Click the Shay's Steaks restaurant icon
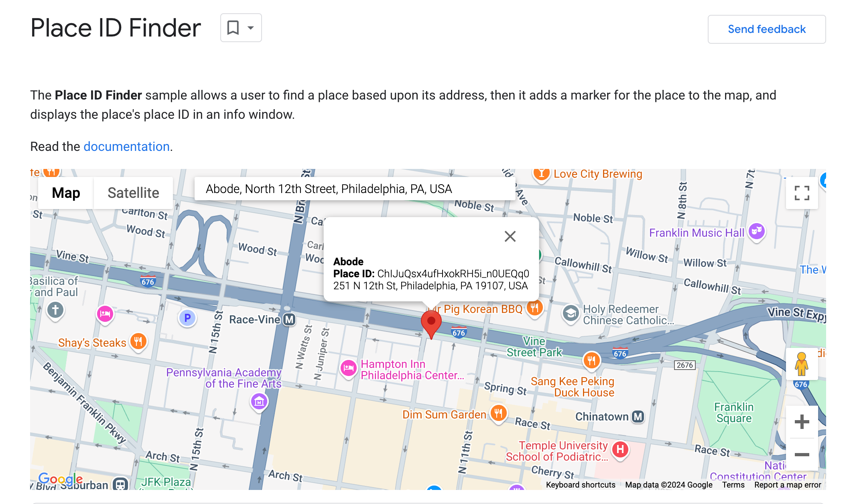This screenshot has width=853, height=504. pyautogui.click(x=138, y=341)
